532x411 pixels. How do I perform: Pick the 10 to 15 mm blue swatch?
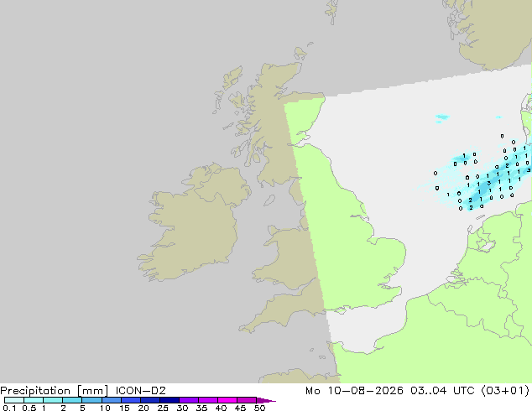tap(111, 400)
